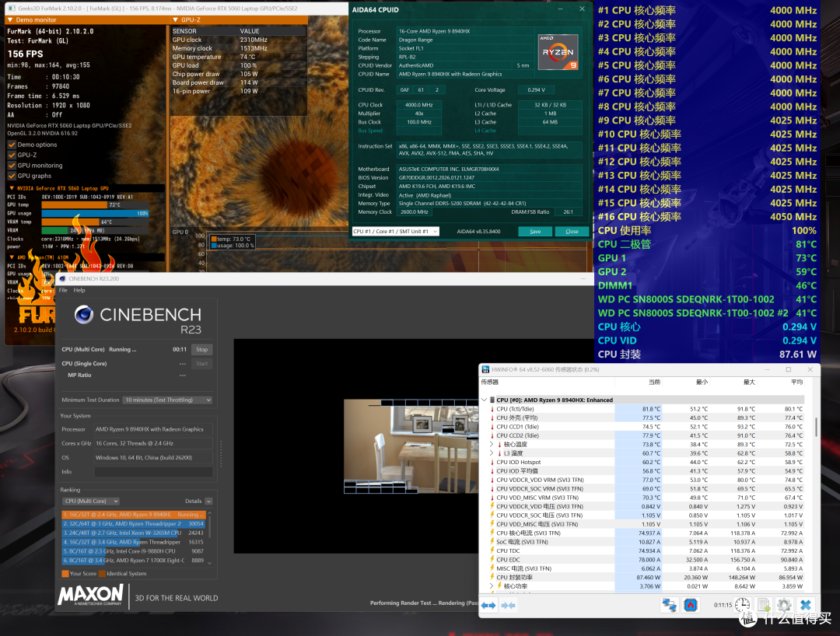The image size is (840, 636).
Task: Click the CPU chip icon in HWiNFO header row
Action: [x=492, y=400]
